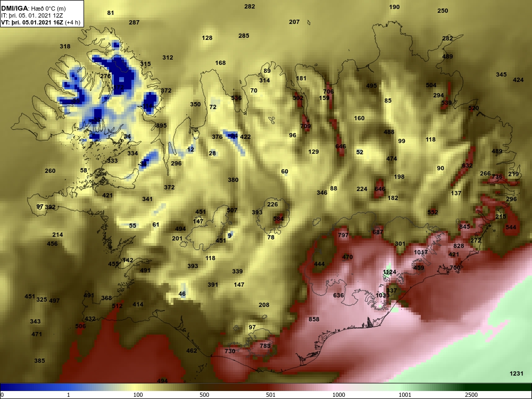Click the map value 318
The image size is (532, 399).
[x=65, y=46]
